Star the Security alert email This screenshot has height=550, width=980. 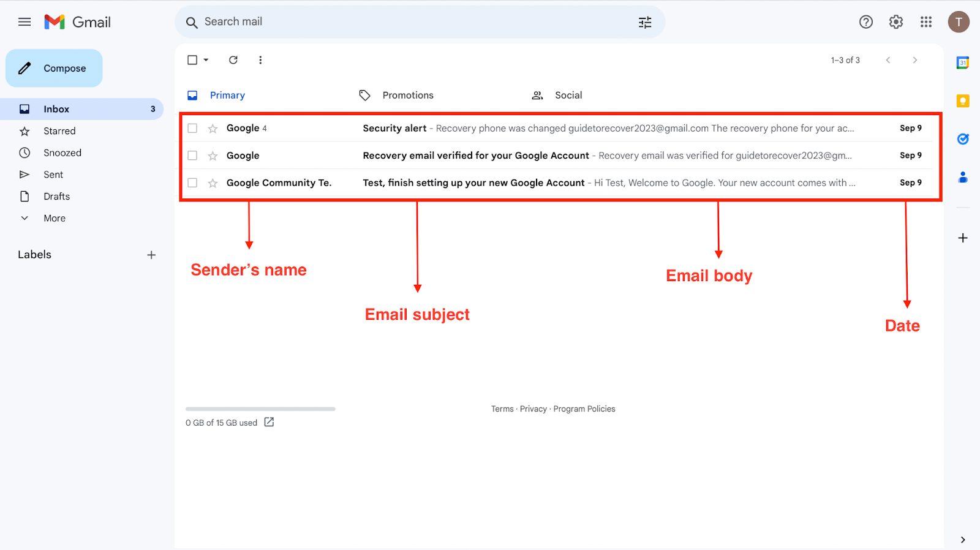(x=213, y=129)
